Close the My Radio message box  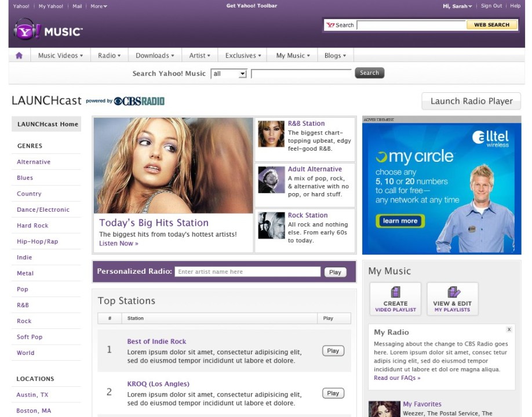(x=509, y=329)
